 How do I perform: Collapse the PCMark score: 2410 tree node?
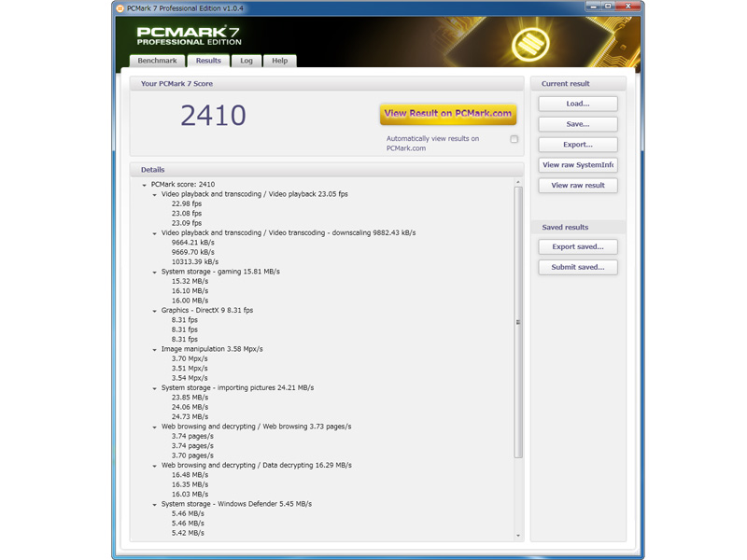pyautogui.click(x=145, y=185)
